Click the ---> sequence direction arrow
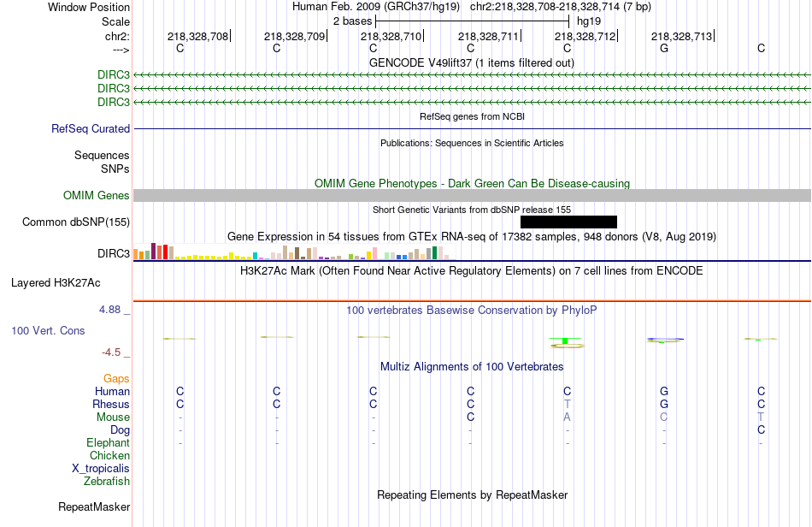This screenshot has height=527, width=812. tap(121, 50)
